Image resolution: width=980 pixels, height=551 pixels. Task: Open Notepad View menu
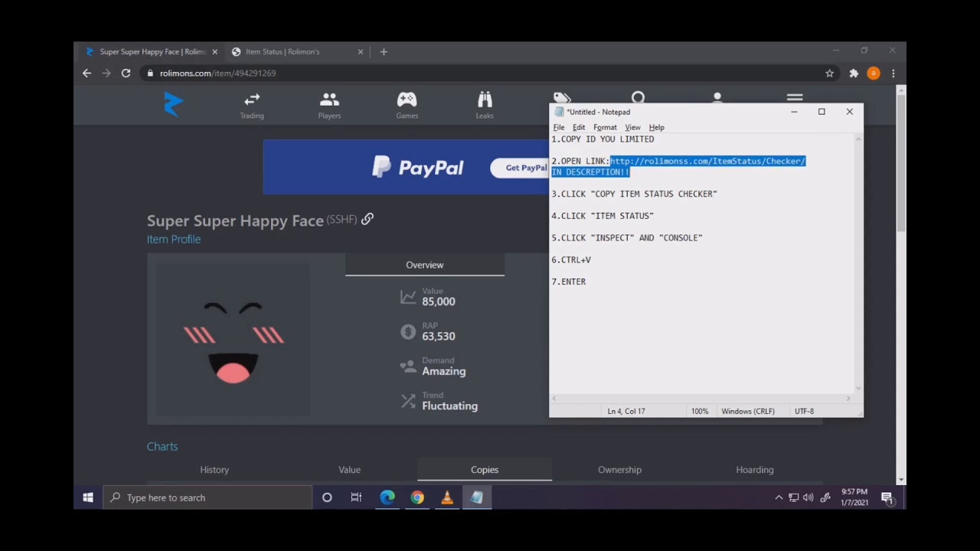(632, 127)
